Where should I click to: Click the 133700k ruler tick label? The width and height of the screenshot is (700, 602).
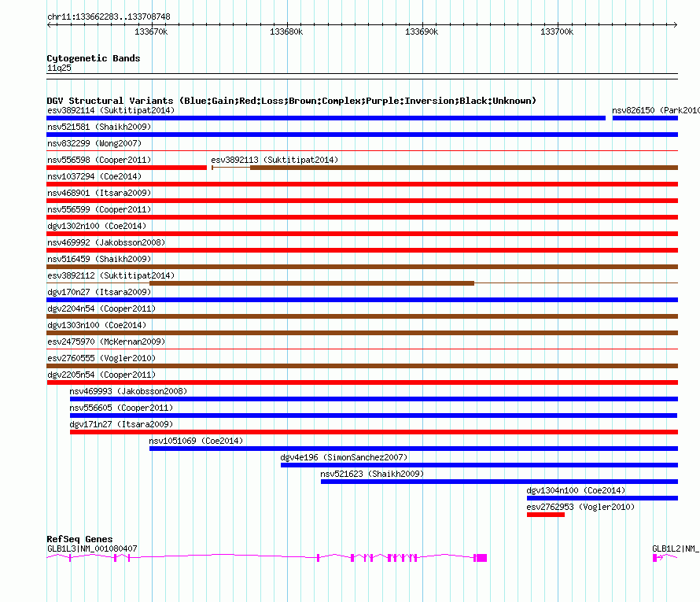[x=557, y=31]
